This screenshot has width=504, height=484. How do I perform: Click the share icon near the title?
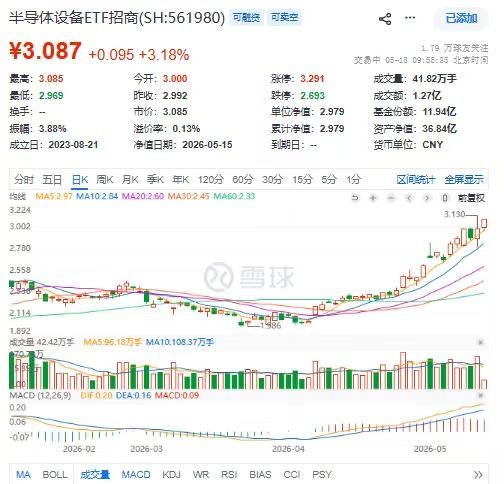coord(385,19)
